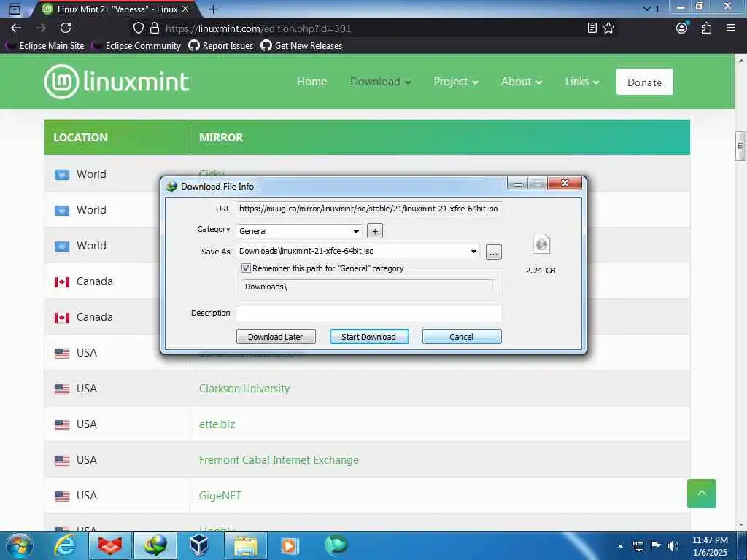Click the Donate button
This screenshot has height=560, width=747.
tap(645, 82)
